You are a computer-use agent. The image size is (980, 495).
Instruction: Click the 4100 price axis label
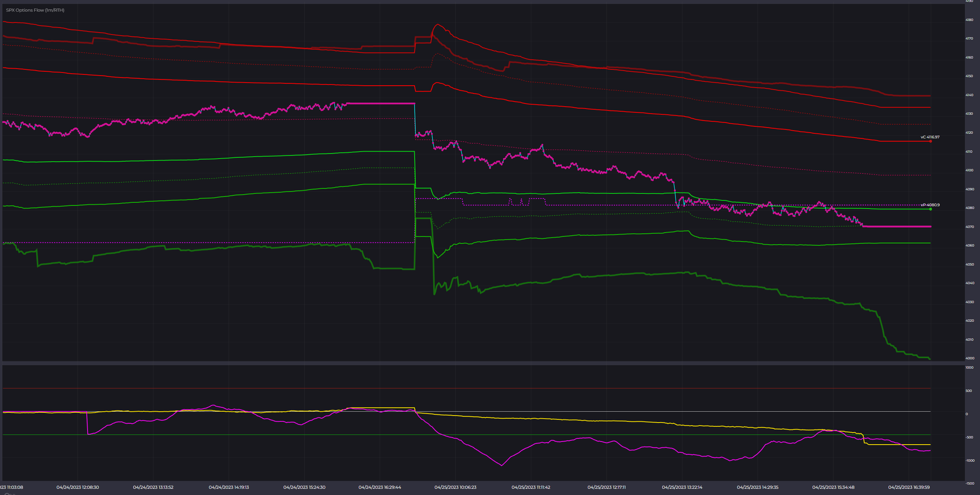(x=969, y=170)
